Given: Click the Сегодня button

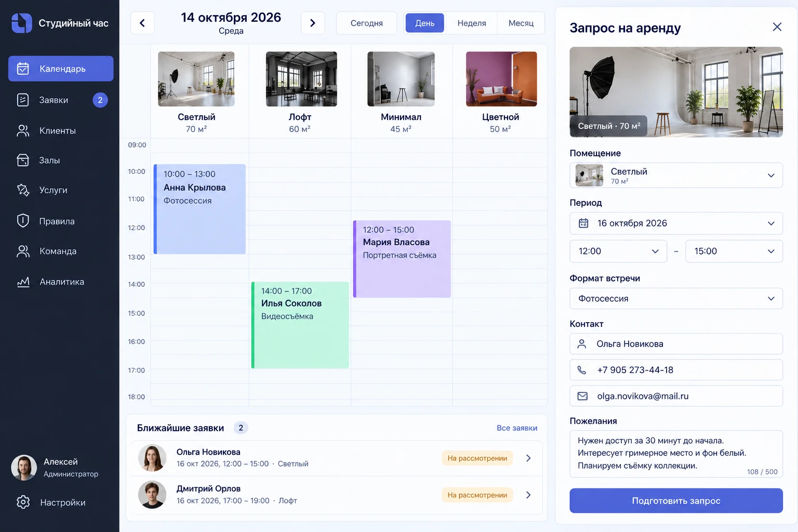Looking at the screenshot, I should (367, 23).
